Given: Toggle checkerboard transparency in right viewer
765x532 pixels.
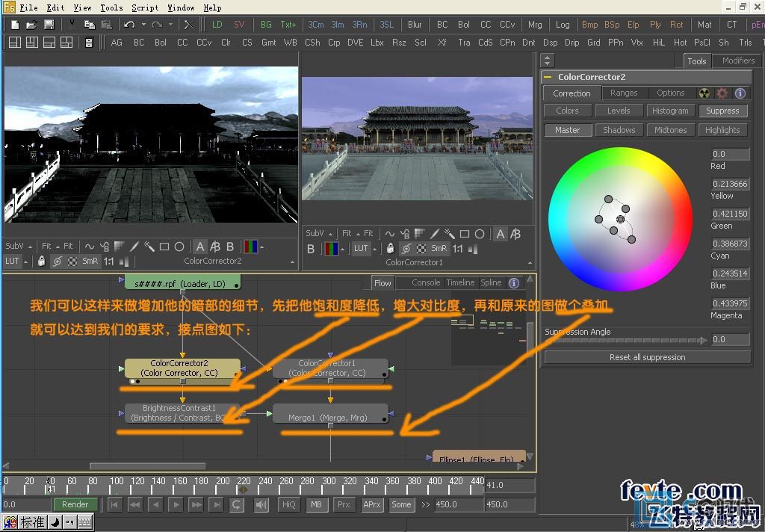Looking at the screenshot, I should [421, 249].
